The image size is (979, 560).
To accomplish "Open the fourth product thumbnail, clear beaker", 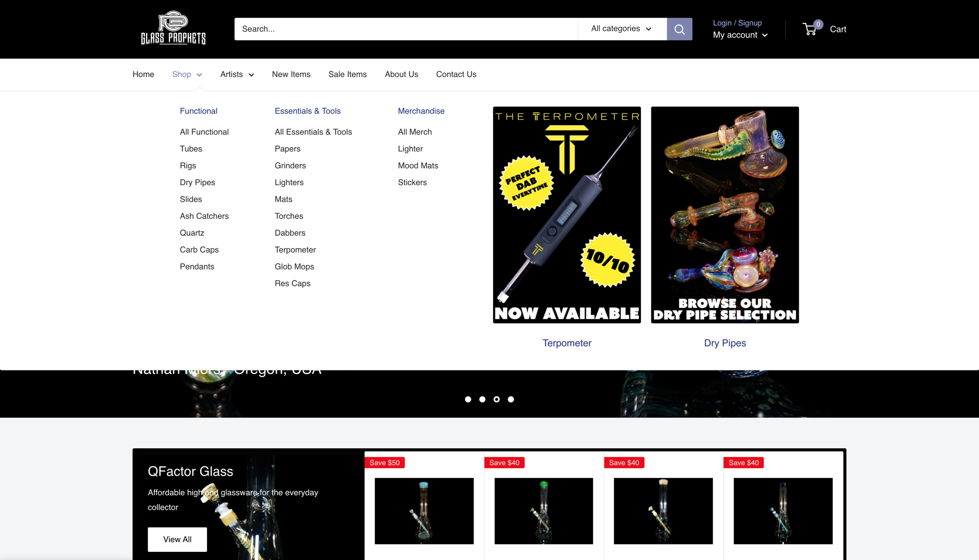I will [x=783, y=511].
